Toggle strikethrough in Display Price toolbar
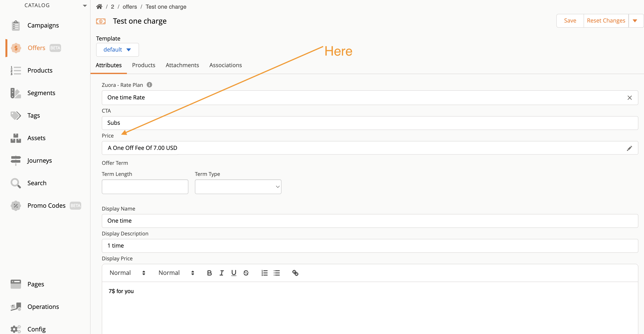This screenshot has height=334, width=644. pos(246,273)
